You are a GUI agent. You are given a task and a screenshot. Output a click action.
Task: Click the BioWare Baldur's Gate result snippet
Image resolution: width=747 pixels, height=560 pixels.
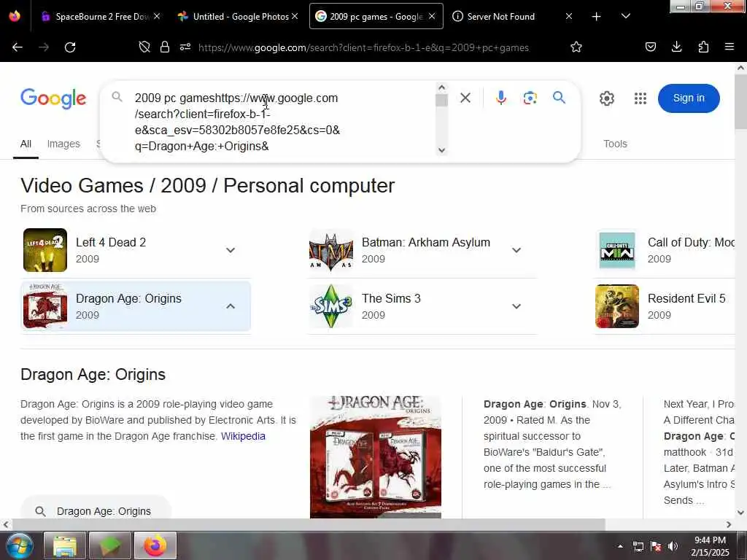[553, 444]
